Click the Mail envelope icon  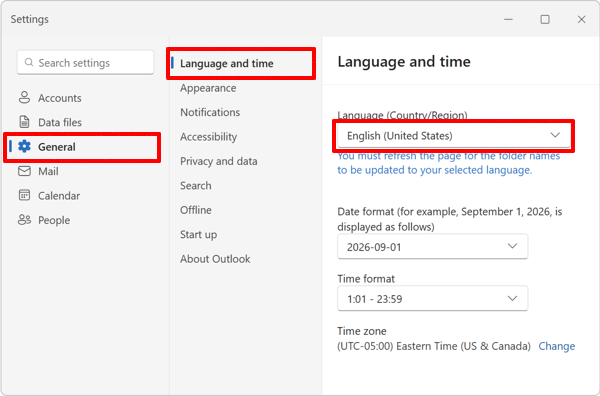(x=24, y=171)
